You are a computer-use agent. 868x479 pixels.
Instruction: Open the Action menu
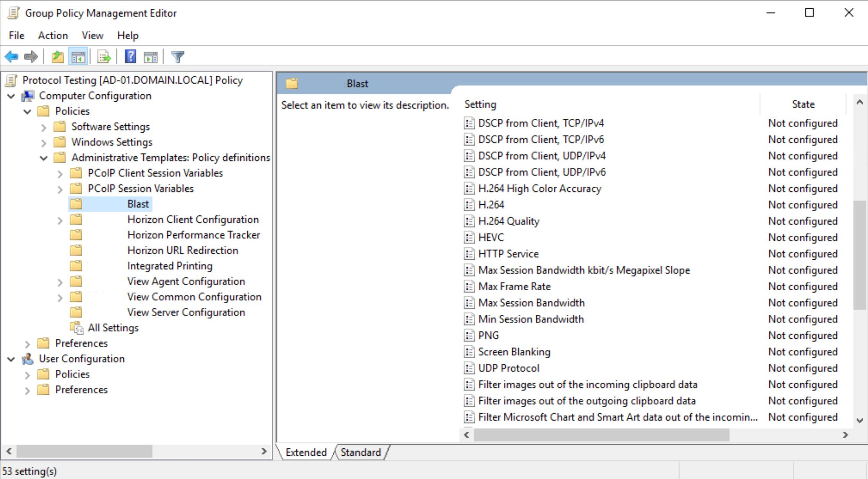point(53,35)
